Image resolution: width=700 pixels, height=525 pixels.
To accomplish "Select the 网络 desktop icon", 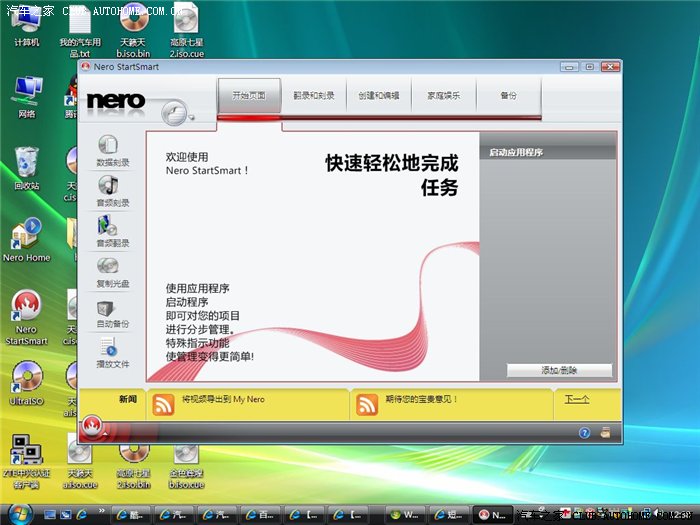I will point(27,97).
